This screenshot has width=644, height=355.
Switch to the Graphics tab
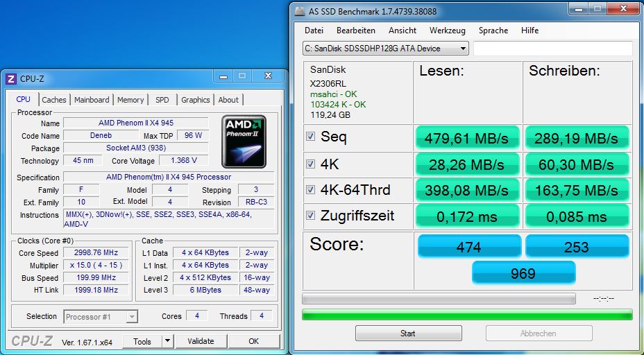click(x=196, y=100)
